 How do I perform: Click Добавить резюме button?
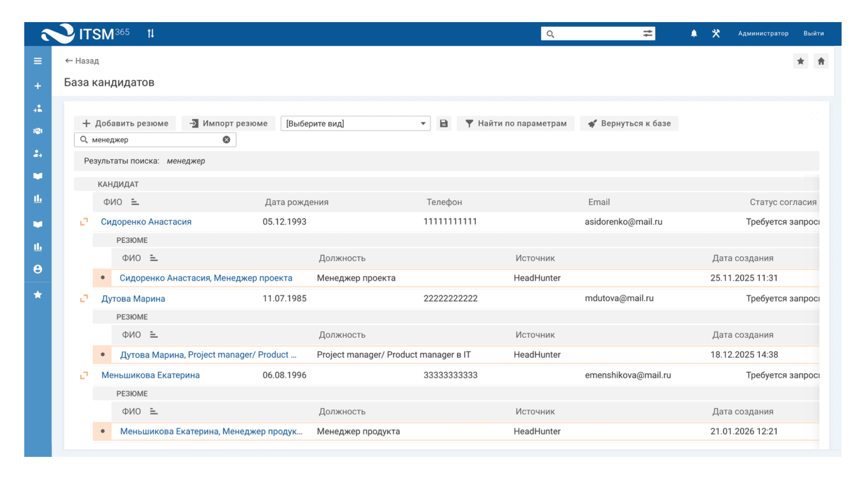click(125, 124)
